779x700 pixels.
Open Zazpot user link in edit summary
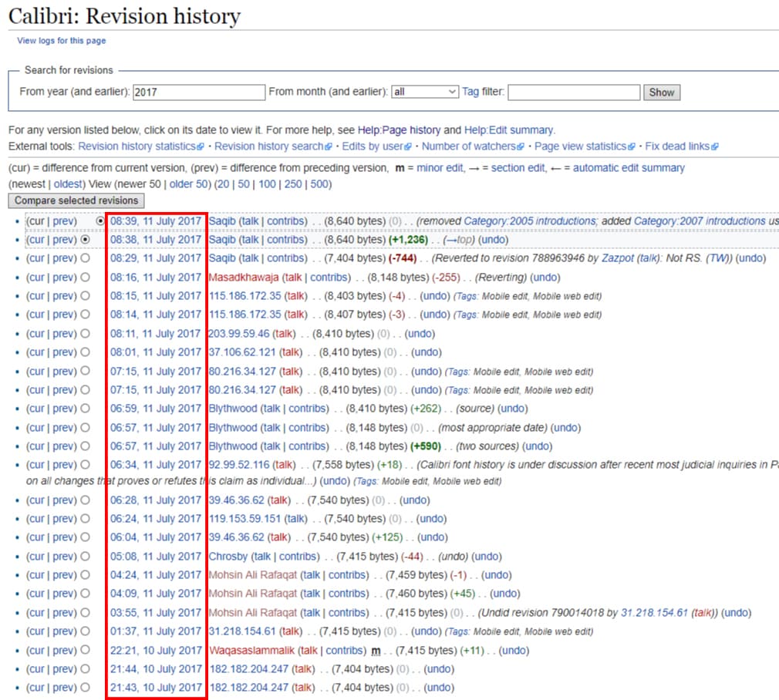click(x=618, y=259)
